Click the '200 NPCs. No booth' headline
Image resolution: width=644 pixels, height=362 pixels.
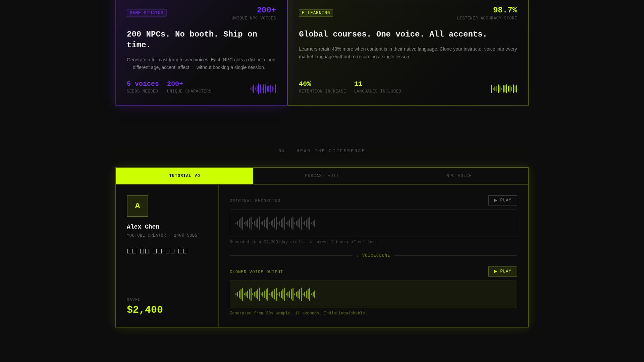coord(192,40)
